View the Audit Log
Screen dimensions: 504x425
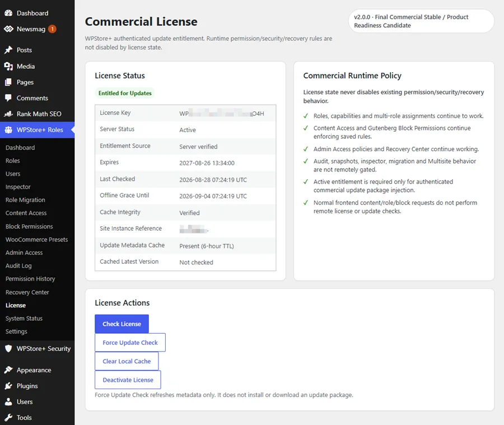pos(18,266)
